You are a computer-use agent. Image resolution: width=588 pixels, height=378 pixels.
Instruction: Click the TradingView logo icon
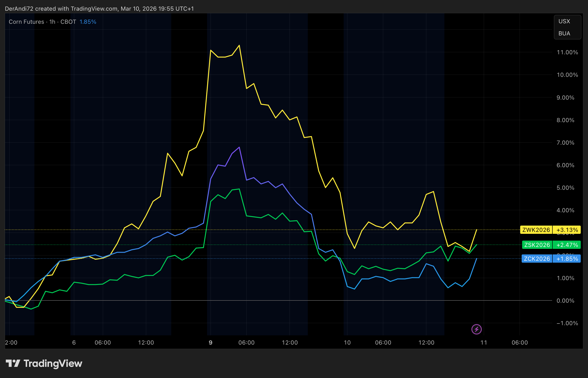(x=13, y=363)
